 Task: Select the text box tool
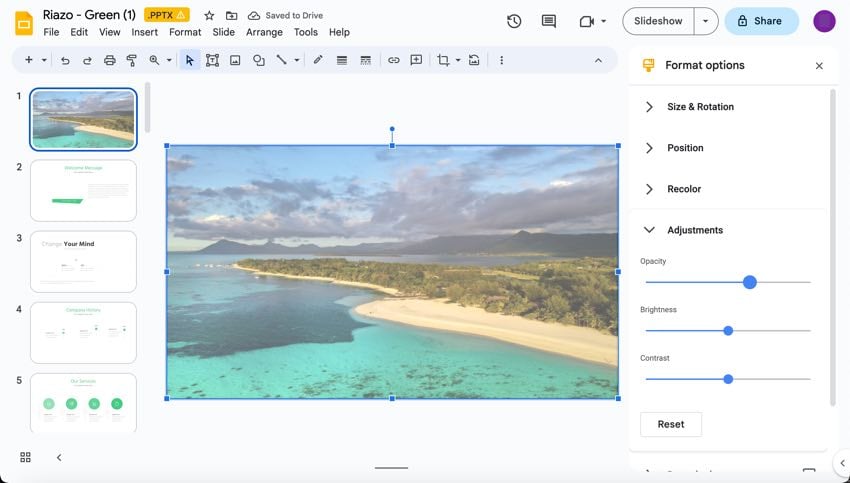[x=212, y=60]
